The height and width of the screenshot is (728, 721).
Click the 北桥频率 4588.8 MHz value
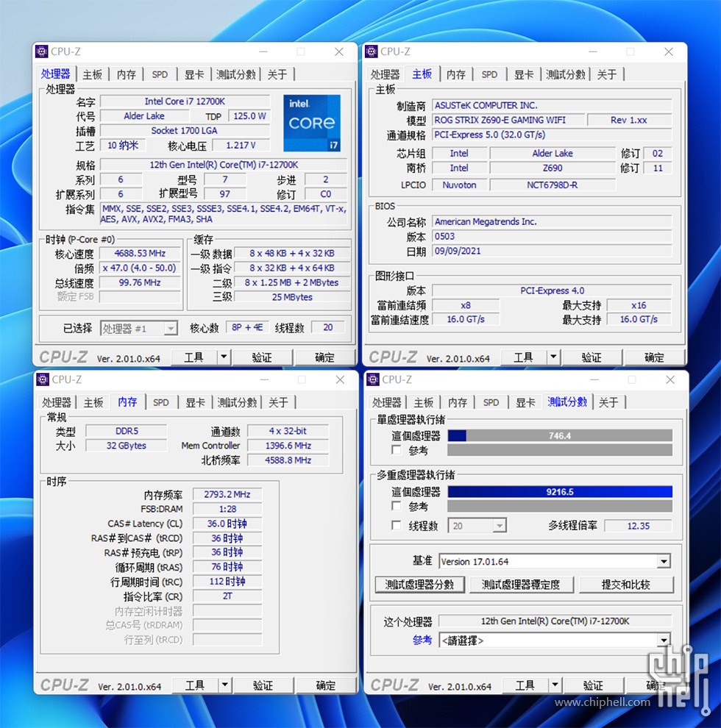point(288,460)
